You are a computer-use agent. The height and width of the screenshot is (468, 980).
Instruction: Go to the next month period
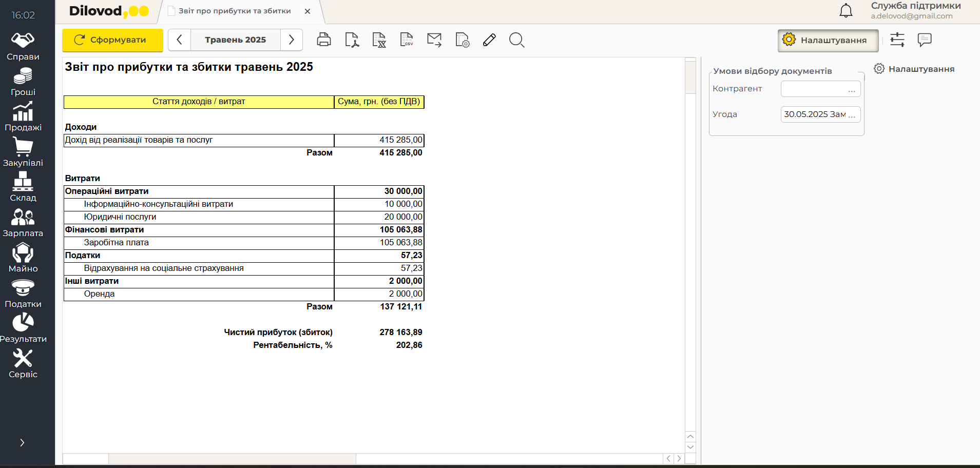tap(292, 40)
